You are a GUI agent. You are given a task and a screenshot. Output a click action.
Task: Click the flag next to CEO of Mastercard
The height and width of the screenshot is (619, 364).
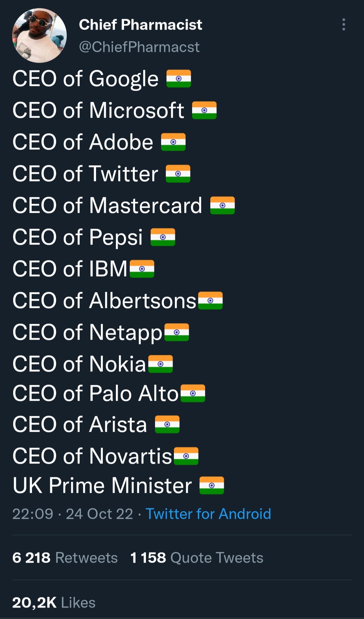pyautogui.click(x=222, y=205)
